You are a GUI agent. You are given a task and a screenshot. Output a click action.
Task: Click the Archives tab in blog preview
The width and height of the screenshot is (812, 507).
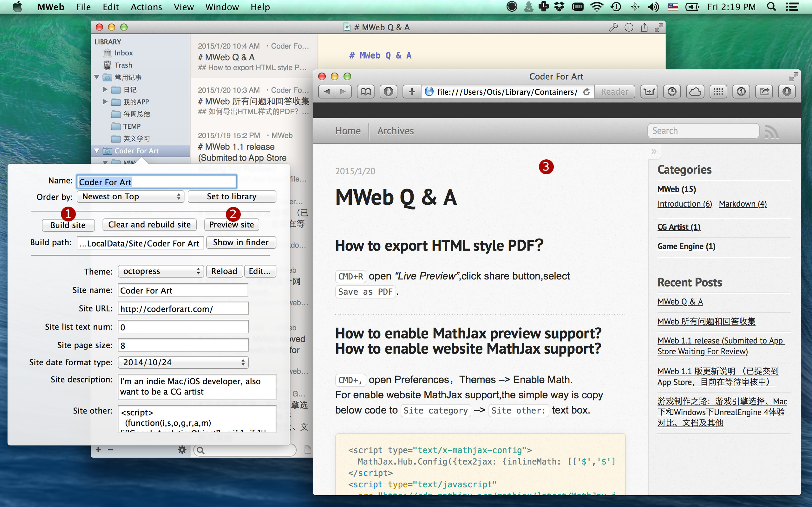point(396,131)
